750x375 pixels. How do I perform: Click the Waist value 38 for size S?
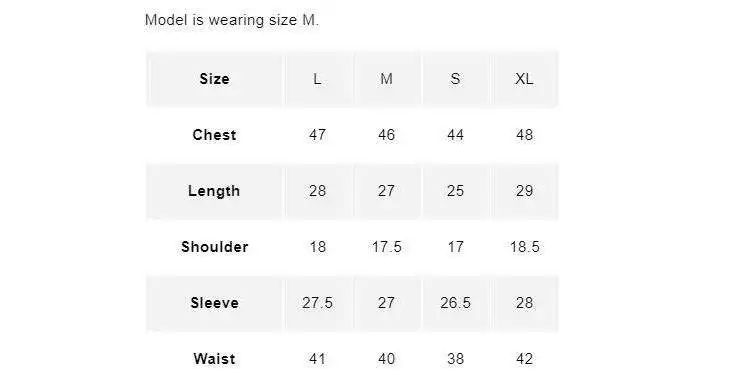click(x=455, y=359)
